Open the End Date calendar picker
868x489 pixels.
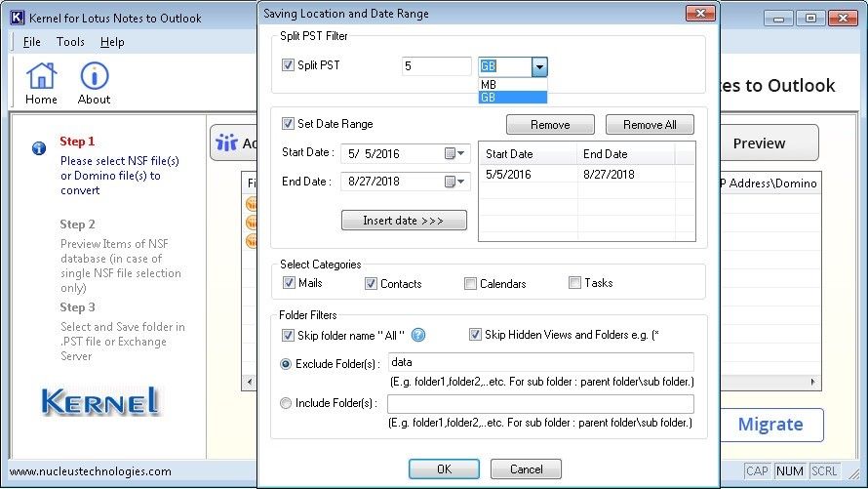[454, 182]
